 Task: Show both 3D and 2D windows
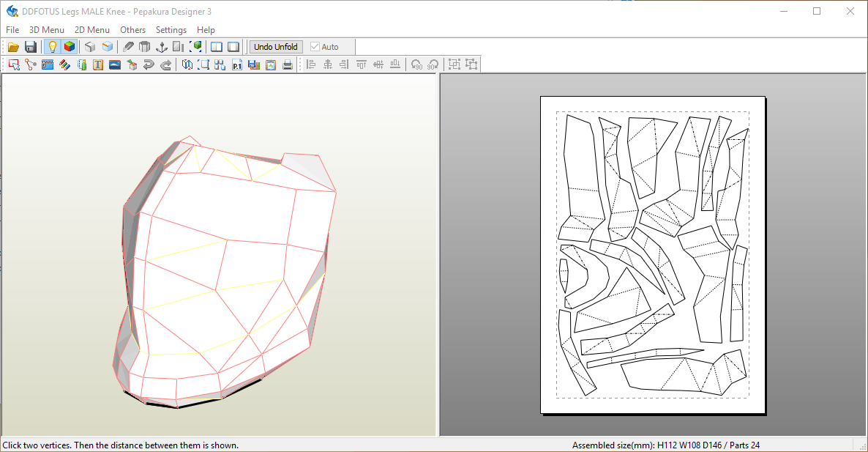point(217,47)
